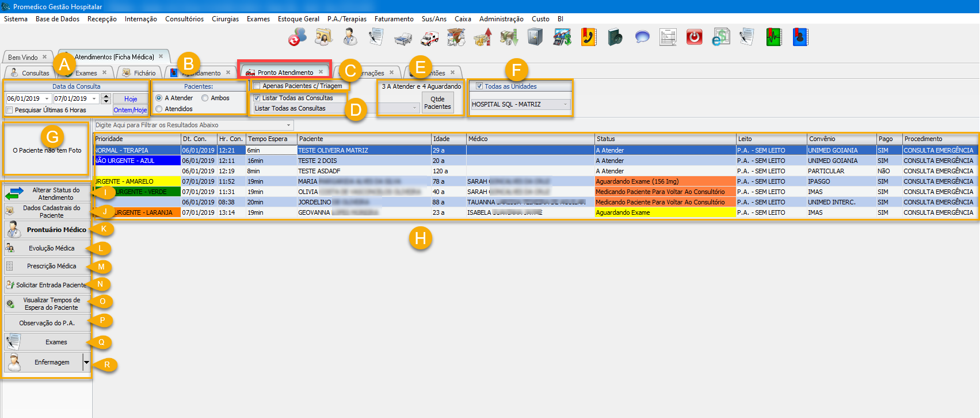The height and width of the screenshot is (418, 980).
Task: Click the ambulance icon in the toolbar
Action: point(429,38)
